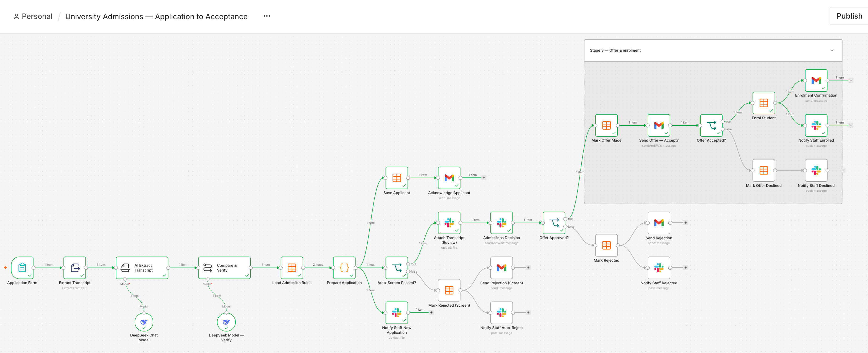The image size is (868, 353).
Task: Select the Notify Staff Rejected node
Action: 659,268
